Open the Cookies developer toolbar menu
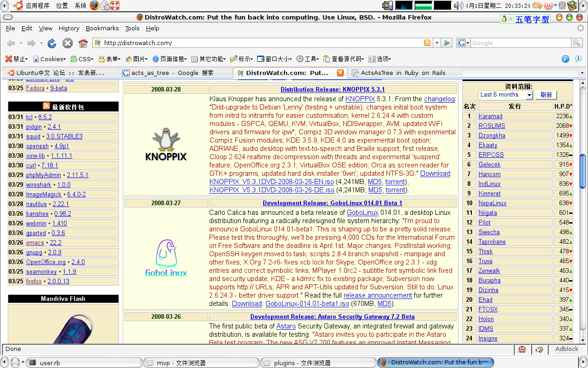This screenshot has height=368, width=588. (x=49, y=59)
